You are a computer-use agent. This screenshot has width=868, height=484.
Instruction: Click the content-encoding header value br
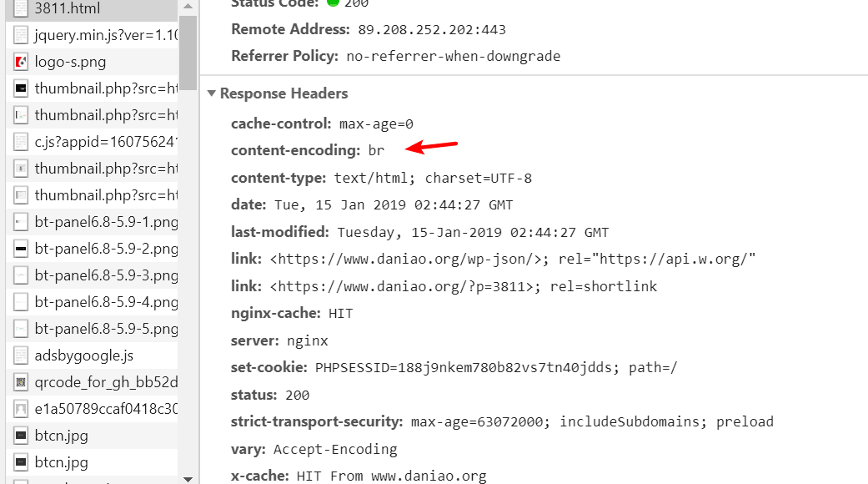point(376,151)
